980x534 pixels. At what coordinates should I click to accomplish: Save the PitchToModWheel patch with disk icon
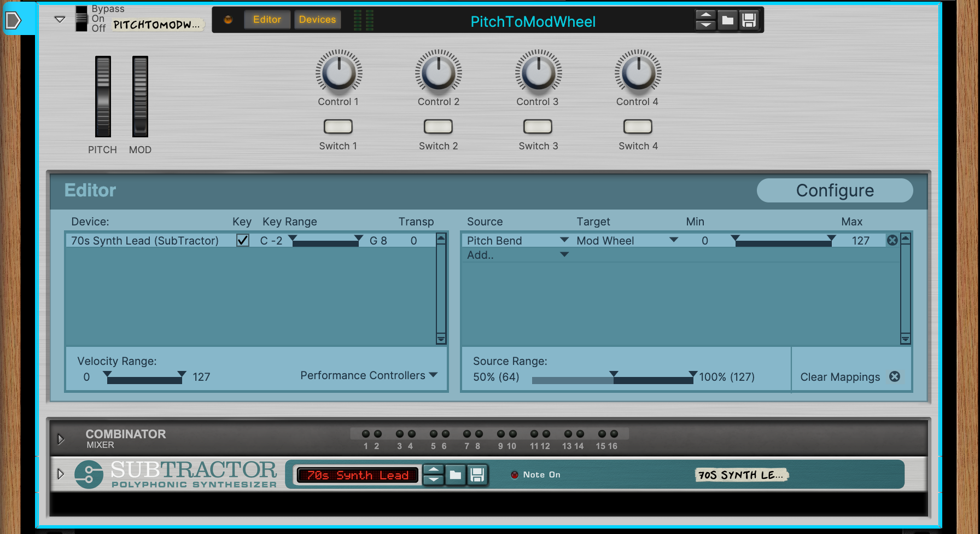pyautogui.click(x=749, y=21)
